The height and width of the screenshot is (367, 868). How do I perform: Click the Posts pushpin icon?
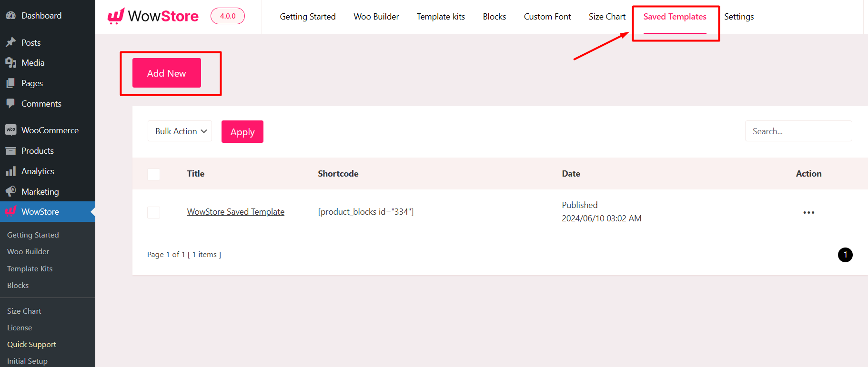(10, 43)
